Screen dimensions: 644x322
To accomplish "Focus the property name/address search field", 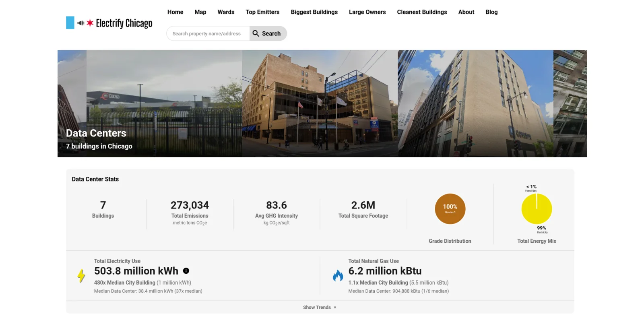I will [207, 33].
